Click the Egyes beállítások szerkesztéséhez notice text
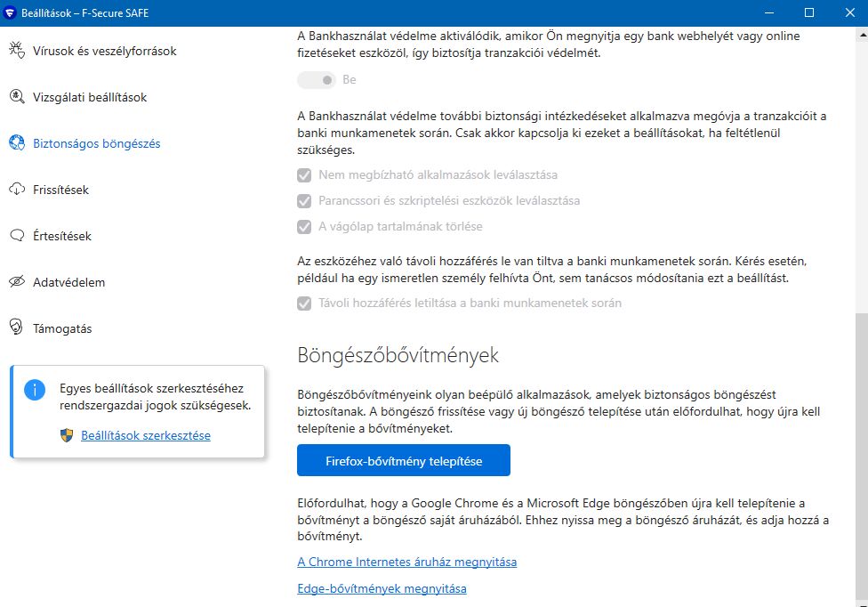The image size is (868, 607). [x=156, y=397]
